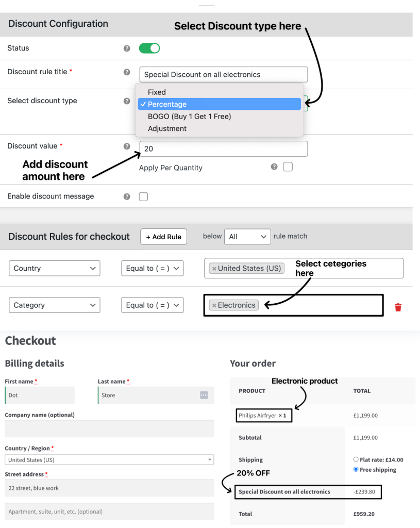Open the Country rule type dropdown
This screenshot has width=420, height=528.
click(55, 268)
